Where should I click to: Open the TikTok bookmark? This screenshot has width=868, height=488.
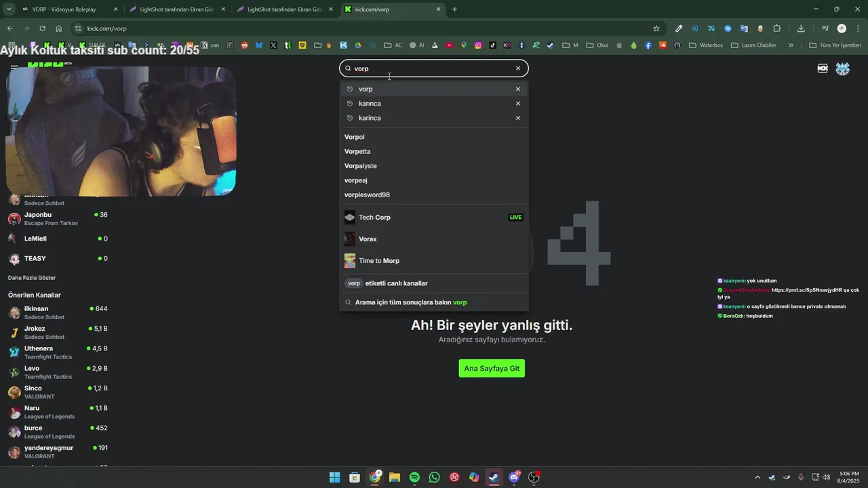click(492, 45)
